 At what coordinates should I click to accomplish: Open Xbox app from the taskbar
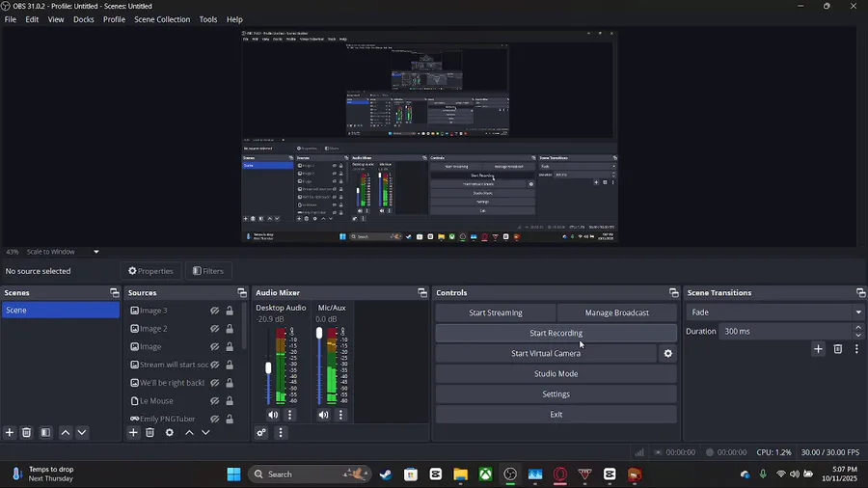(485, 474)
